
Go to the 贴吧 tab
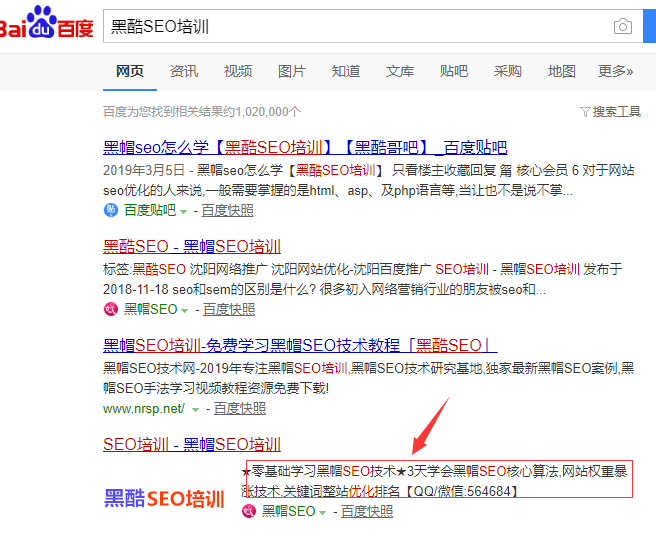point(454,71)
